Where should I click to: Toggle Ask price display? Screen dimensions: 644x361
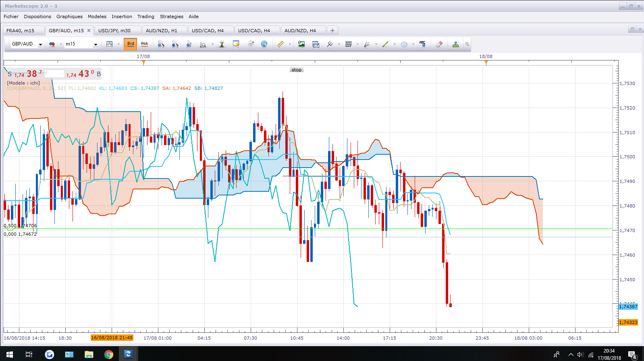[x=145, y=44]
